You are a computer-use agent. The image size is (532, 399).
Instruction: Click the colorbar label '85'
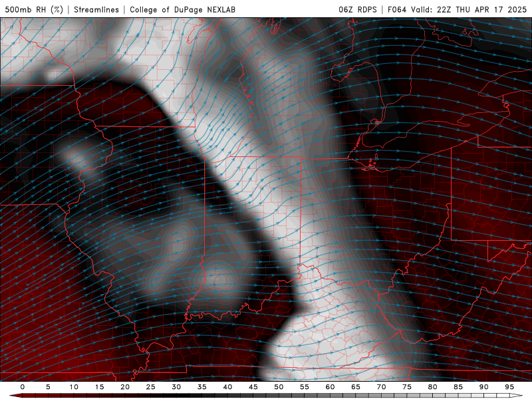point(458,387)
